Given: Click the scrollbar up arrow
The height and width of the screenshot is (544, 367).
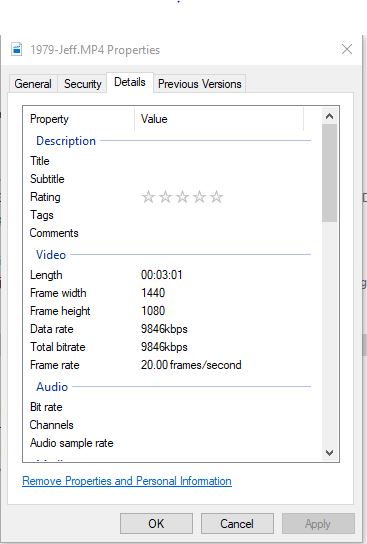Looking at the screenshot, I should [x=329, y=116].
